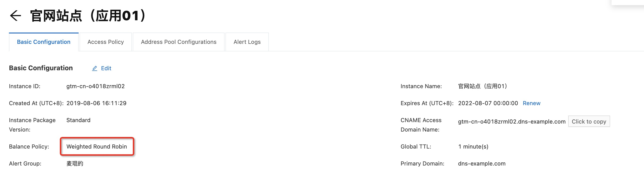This screenshot has height=182, width=644.
Task: Select the Weighted Round Robin value
Action: pyautogui.click(x=97, y=146)
